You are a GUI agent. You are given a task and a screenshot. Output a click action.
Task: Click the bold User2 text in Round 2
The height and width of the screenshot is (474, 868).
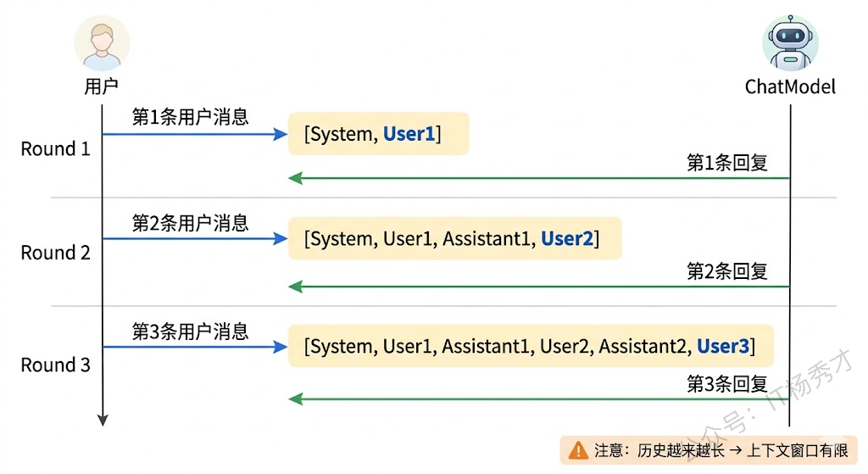567,239
